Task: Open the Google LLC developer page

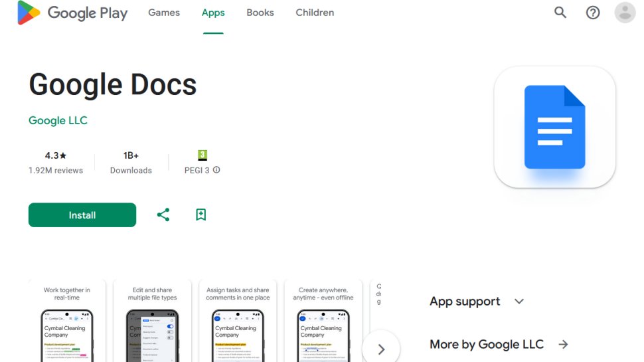Action: (x=58, y=120)
